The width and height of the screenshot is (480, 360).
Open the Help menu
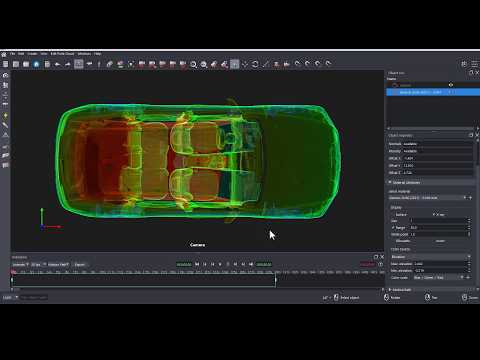(x=97, y=54)
